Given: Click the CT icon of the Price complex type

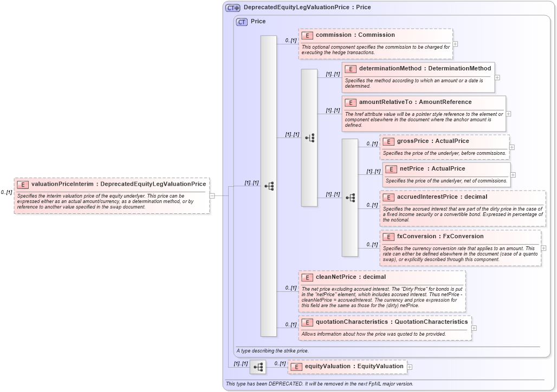Looking at the screenshot, I should [241, 21].
